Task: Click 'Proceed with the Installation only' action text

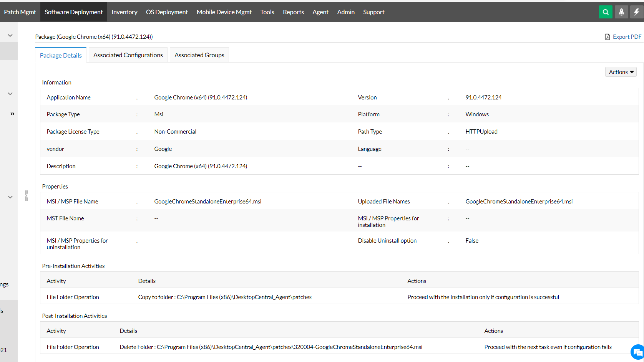Action: point(483,297)
